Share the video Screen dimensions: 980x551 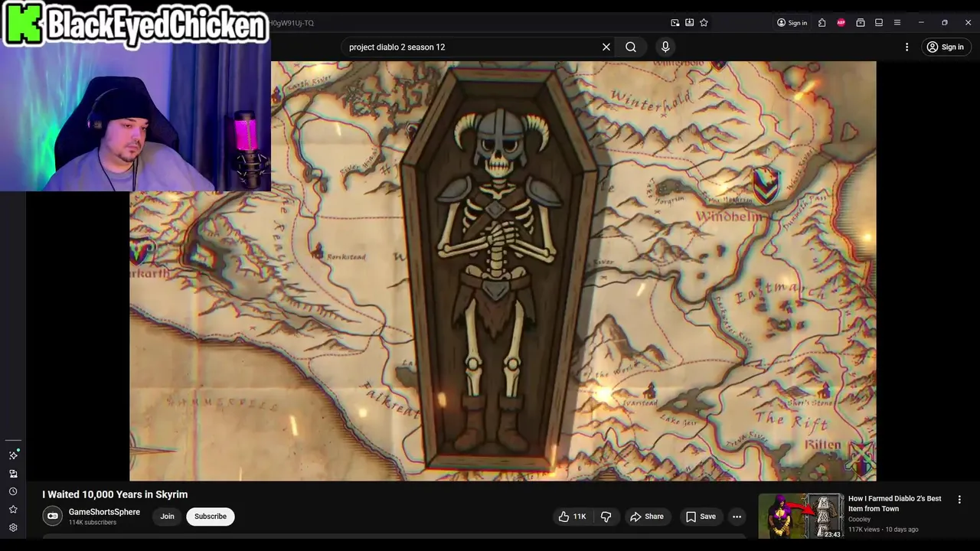647,517
